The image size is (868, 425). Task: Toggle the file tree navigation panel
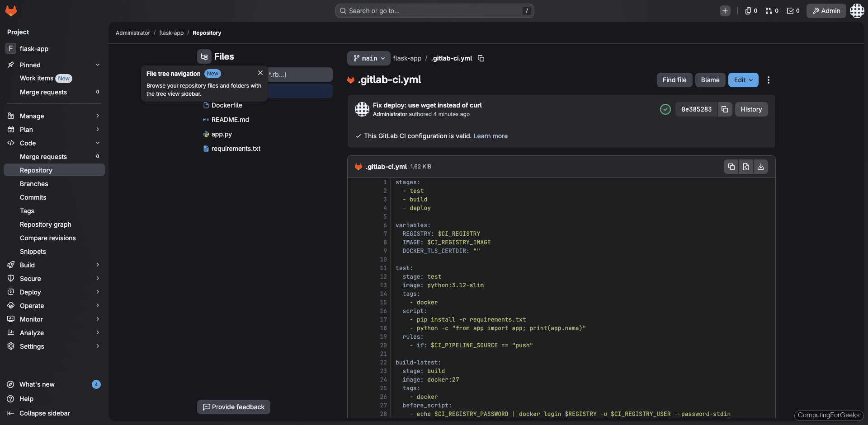pyautogui.click(x=204, y=56)
